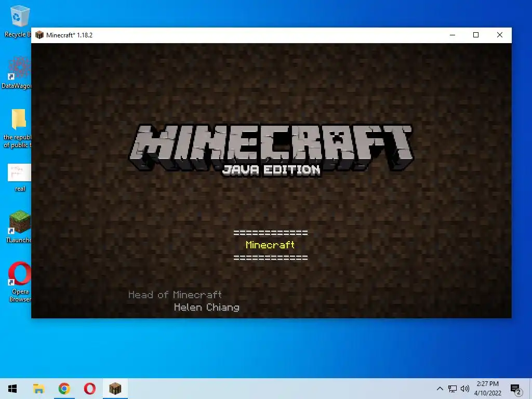
Task: Open the network status tray icon
Action: click(x=453, y=389)
